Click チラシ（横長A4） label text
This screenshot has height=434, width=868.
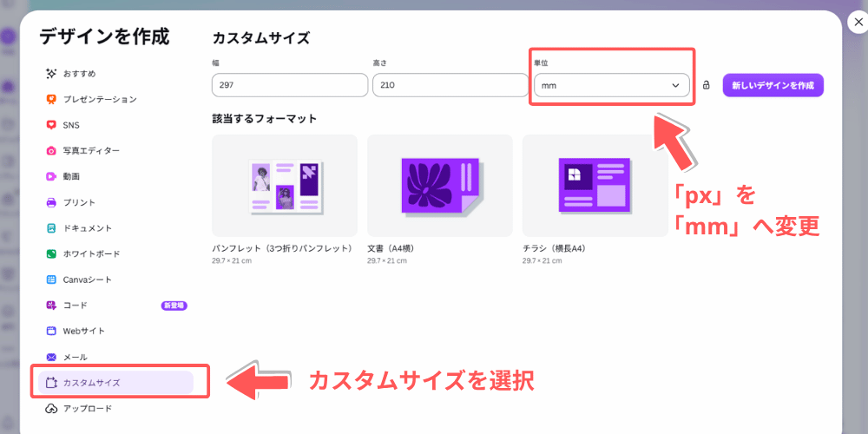(554, 248)
